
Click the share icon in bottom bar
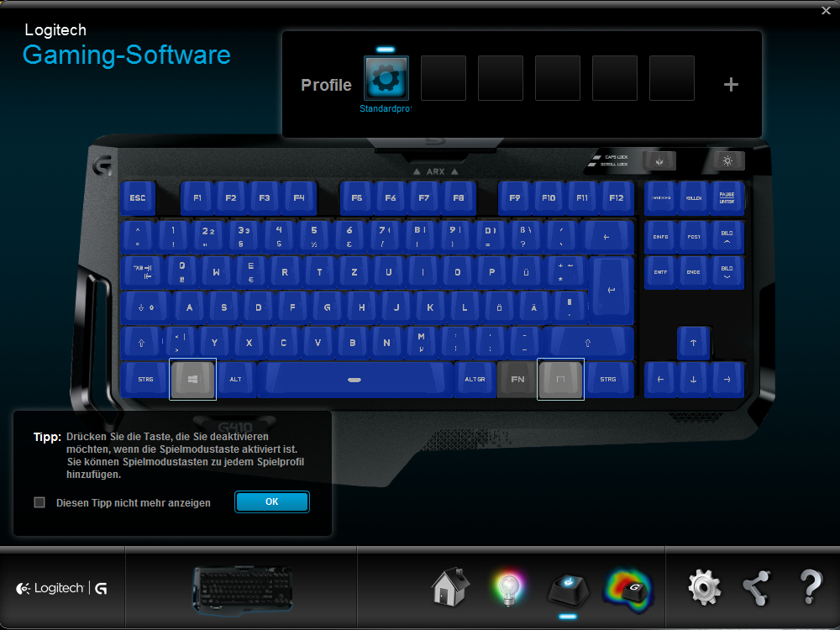tap(757, 588)
